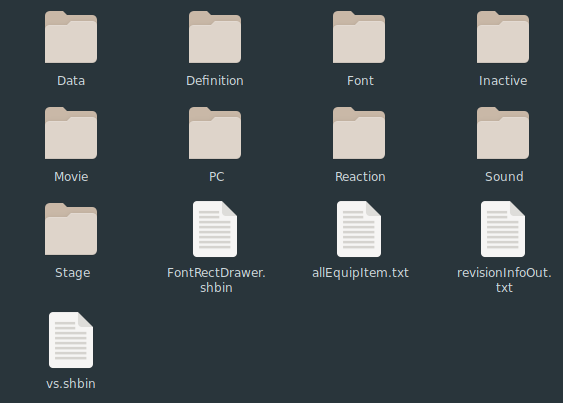
Task: Click the Movie folder icon
Action: [71, 133]
